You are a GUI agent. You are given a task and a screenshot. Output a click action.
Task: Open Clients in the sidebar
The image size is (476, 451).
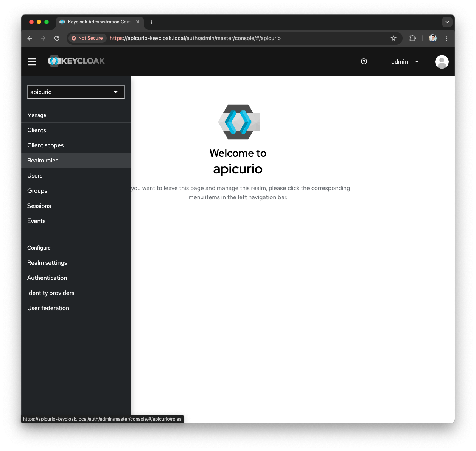click(37, 130)
